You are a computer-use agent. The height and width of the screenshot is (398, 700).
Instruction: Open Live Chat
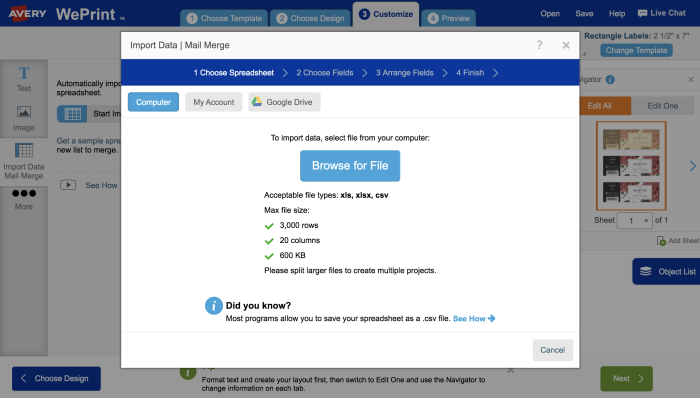662,13
